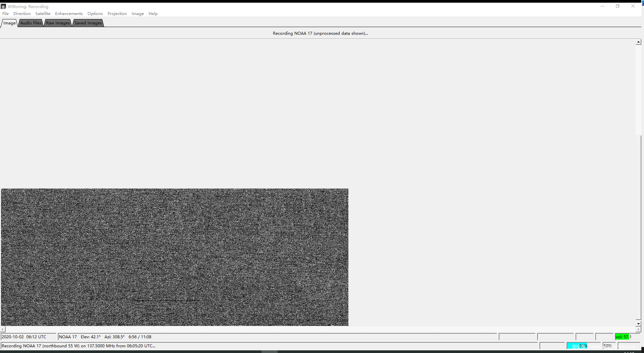The image size is (644, 353).
Task: Expand the Satellite menu
Action: [x=43, y=14]
